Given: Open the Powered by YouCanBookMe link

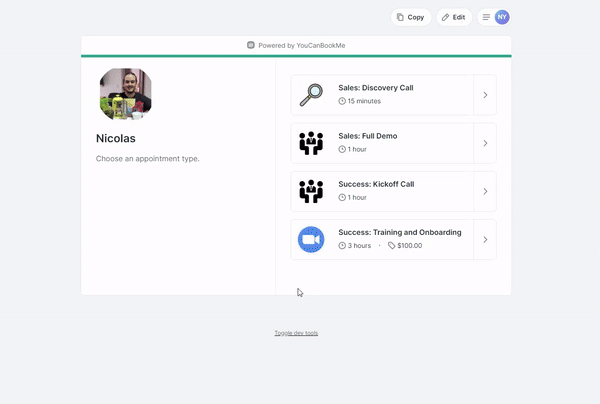Looking at the screenshot, I should coord(296,45).
